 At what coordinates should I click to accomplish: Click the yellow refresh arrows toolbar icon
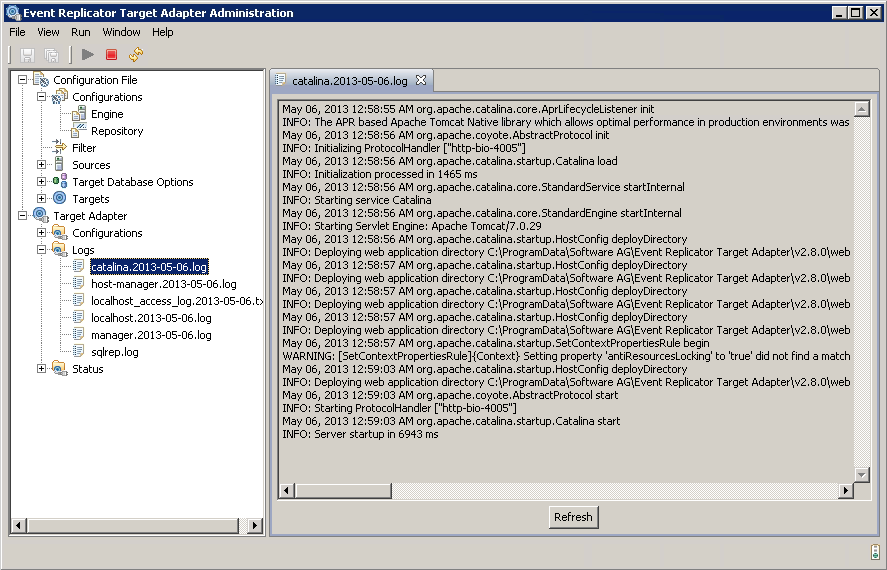[136, 55]
